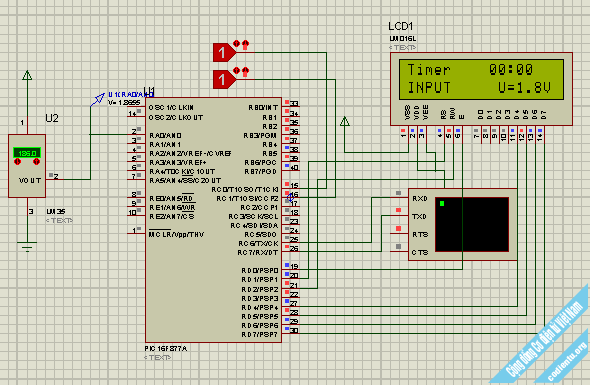Select the voltage probe arrow on RA0
The image size is (590, 385).
[x=97, y=100]
